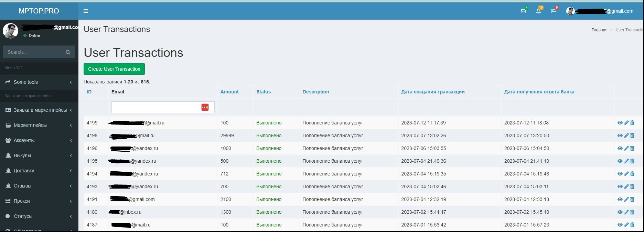
Task: Expand the Статусы menu chevron
Action: tap(71, 216)
